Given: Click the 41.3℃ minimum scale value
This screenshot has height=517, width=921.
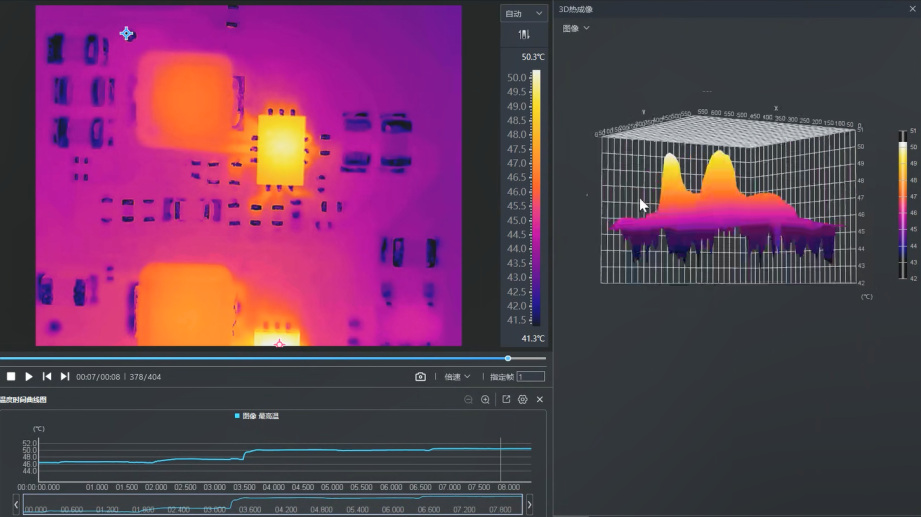Looking at the screenshot, I should tap(533, 338).
